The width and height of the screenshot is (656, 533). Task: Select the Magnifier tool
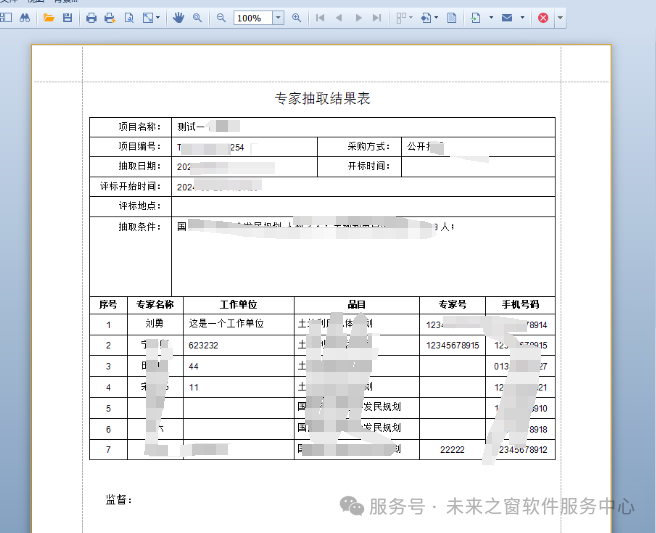point(197,18)
